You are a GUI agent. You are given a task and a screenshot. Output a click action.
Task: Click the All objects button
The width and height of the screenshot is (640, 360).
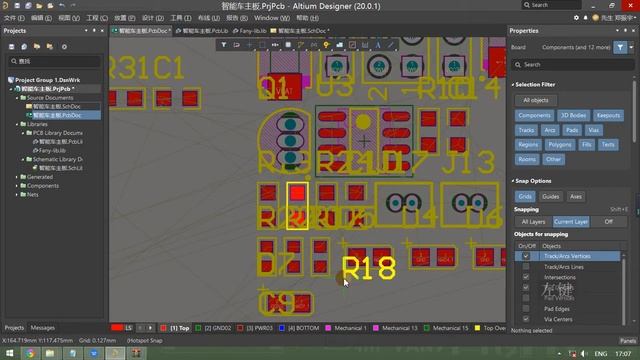click(x=536, y=100)
